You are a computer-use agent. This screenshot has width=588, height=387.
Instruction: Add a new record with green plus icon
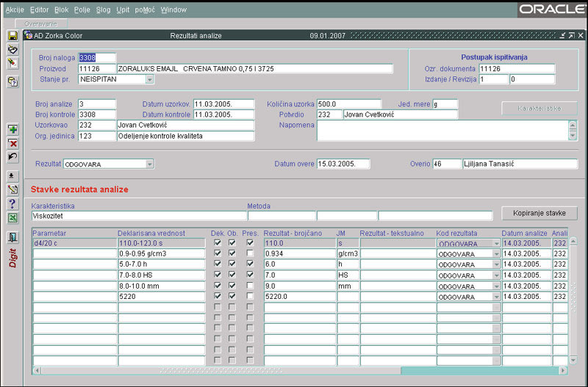tap(13, 130)
